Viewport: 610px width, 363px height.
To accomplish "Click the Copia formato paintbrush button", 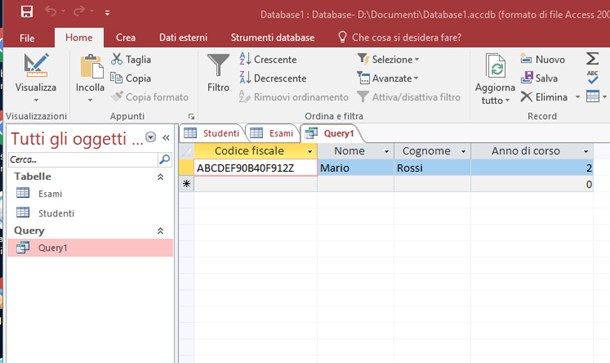I will [x=150, y=97].
